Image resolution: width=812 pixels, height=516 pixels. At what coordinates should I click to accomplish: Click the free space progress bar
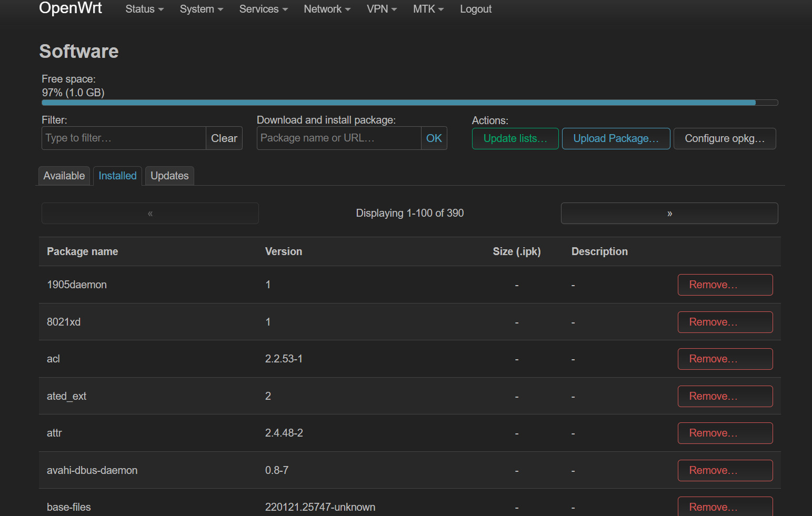pos(409,103)
